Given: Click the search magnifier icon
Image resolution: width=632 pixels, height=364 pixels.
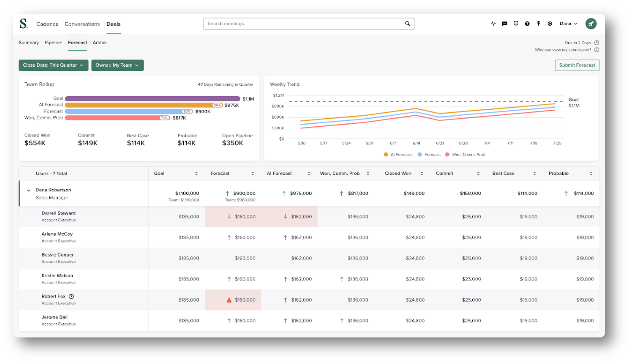Looking at the screenshot, I should click(x=408, y=24).
